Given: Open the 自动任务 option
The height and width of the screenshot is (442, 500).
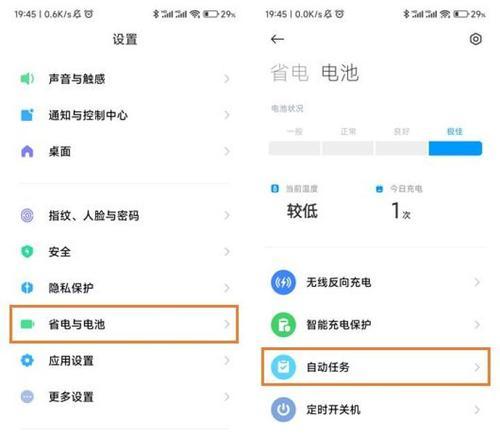Looking at the screenshot, I should [x=376, y=367].
